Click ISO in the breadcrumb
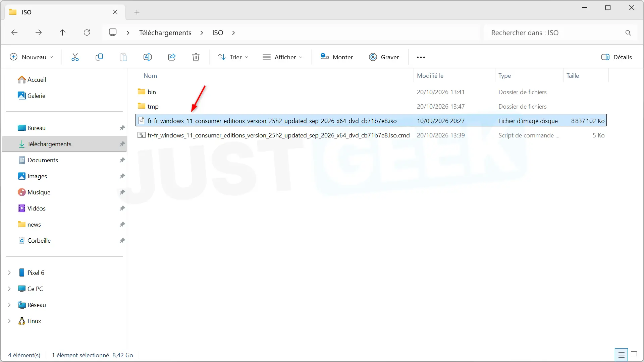Image resolution: width=644 pixels, height=362 pixels. (218, 33)
